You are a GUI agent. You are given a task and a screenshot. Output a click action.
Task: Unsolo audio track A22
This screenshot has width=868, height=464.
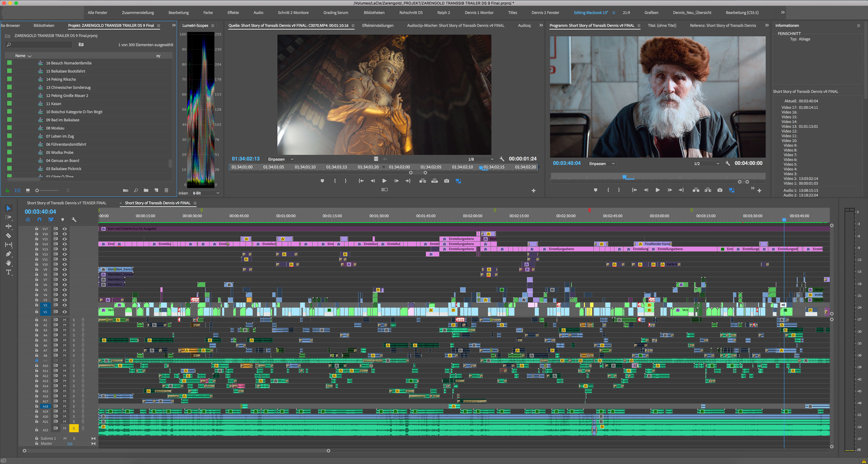[x=73, y=428]
